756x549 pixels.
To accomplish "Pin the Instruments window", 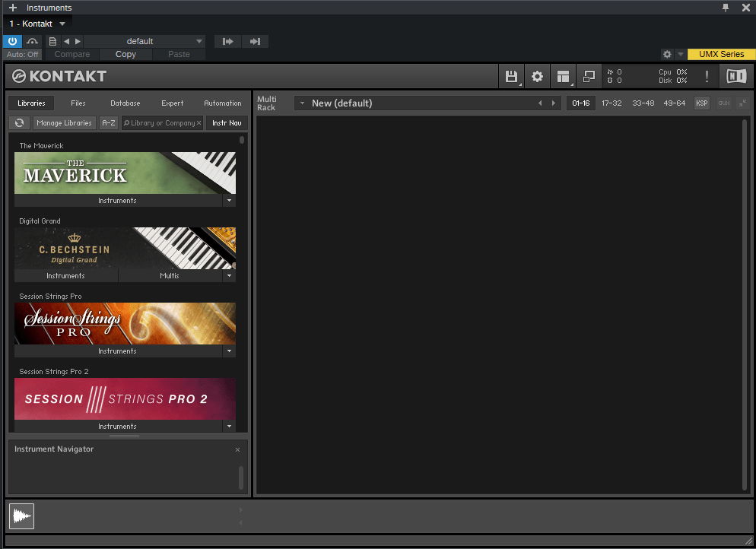I will [725, 8].
